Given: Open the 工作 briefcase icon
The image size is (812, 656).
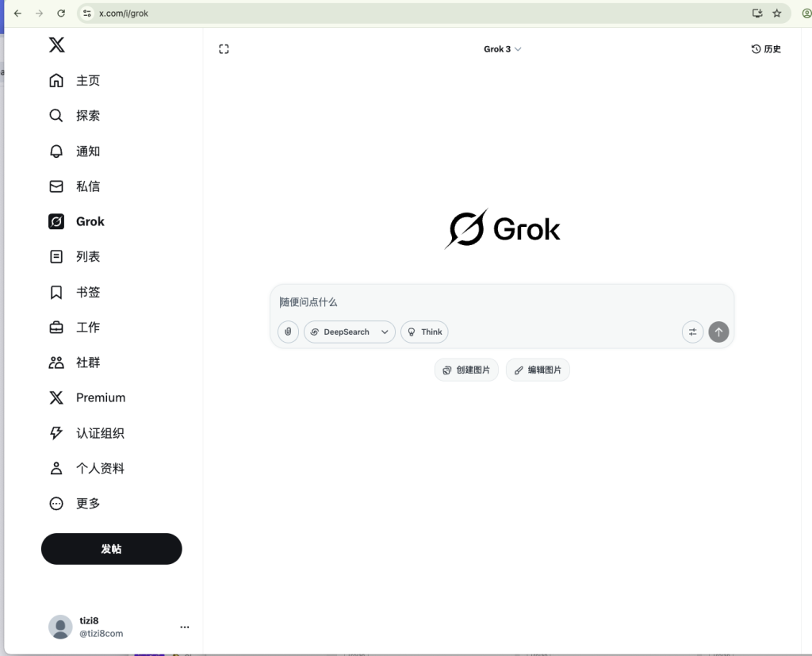Looking at the screenshot, I should pyautogui.click(x=56, y=328).
